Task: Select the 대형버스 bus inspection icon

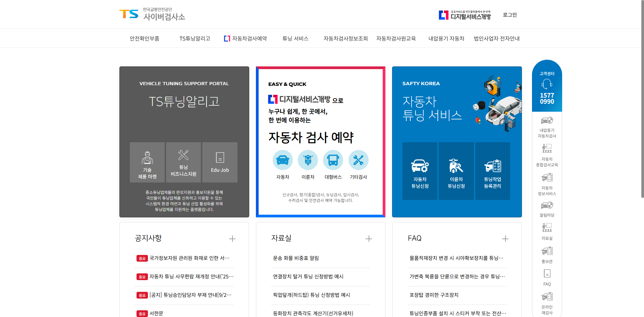Action: click(x=333, y=160)
